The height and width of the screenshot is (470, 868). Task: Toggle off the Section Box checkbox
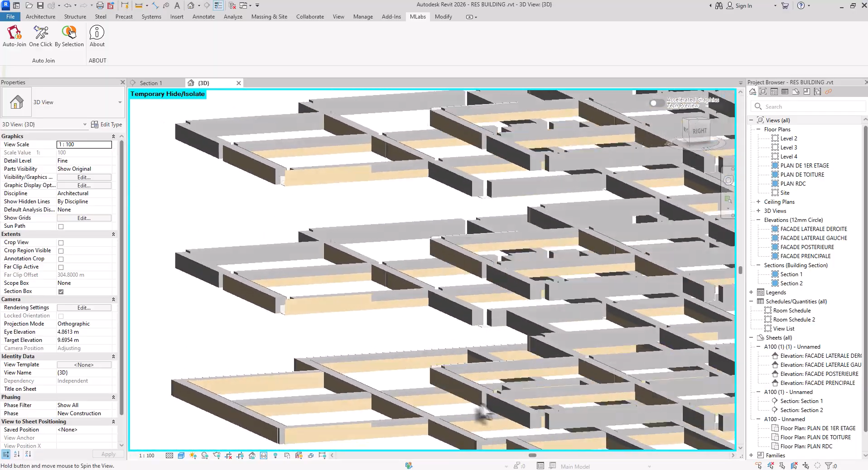(61, 292)
